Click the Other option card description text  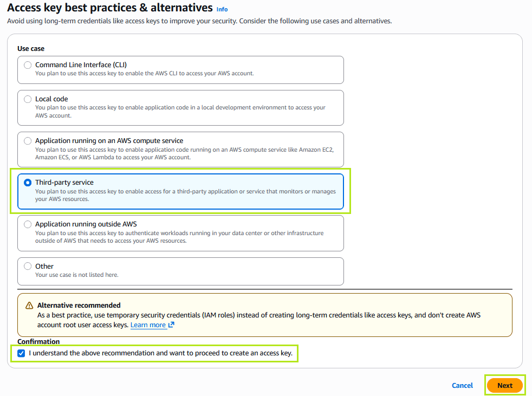77,275
